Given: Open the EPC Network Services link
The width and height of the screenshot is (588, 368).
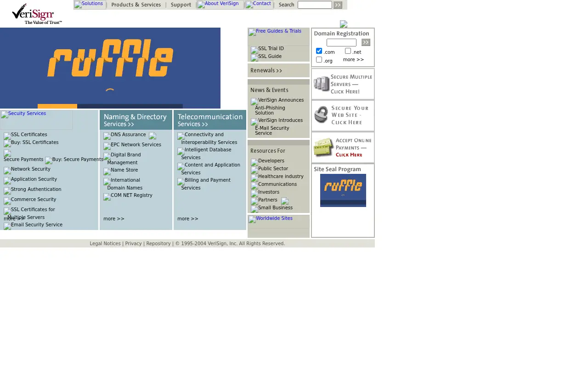Looking at the screenshot, I should click(x=136, y=145).
